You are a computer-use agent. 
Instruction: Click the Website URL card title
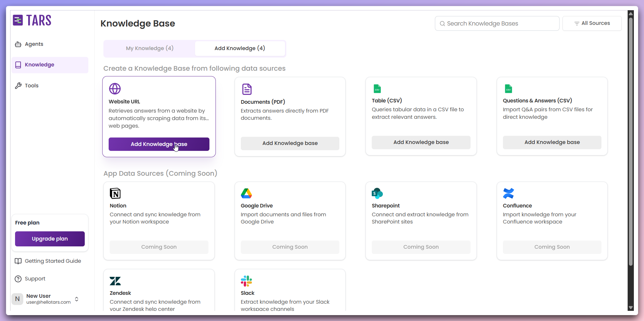(124, 102)
